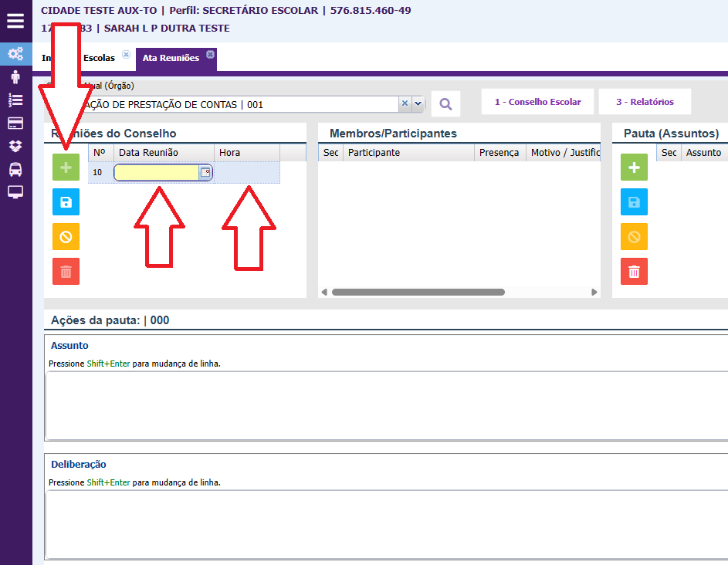Open the Data Reunião calendar picker
Viewport: 728px width, 565px height.
[205, 173]
